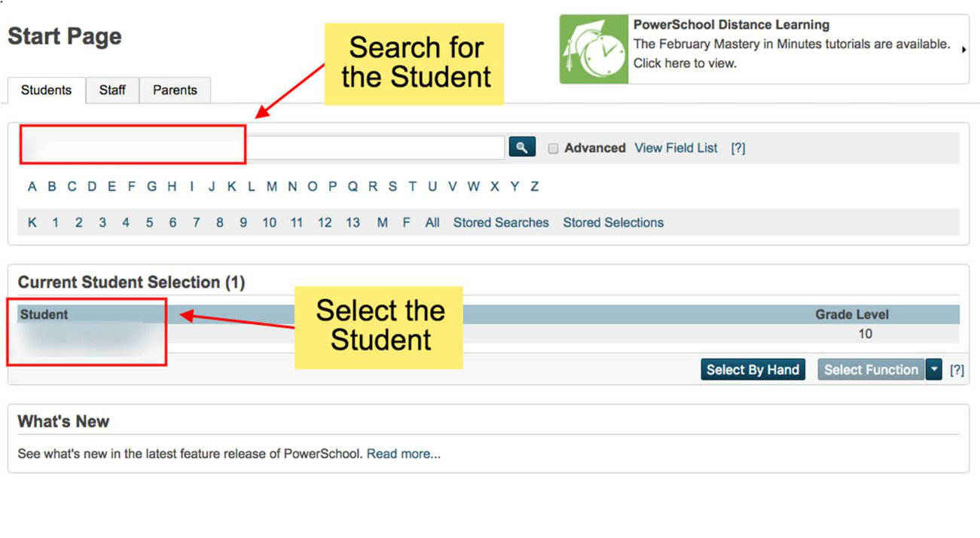The width and height of the screenshot is (980, 538).
Task: Enable the Advanced search checkbox
Action: tap(553, 148)
